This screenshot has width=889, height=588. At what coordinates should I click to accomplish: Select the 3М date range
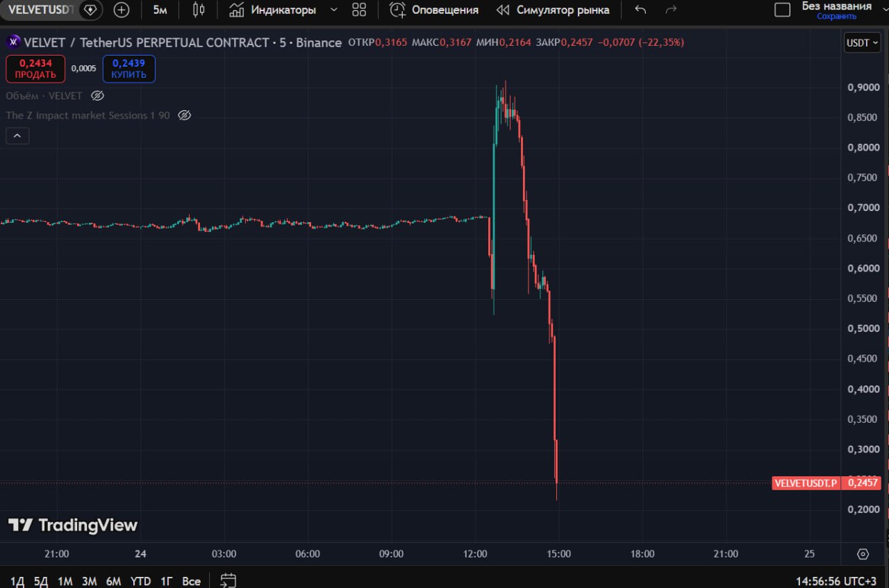click(x=89, y=582)
